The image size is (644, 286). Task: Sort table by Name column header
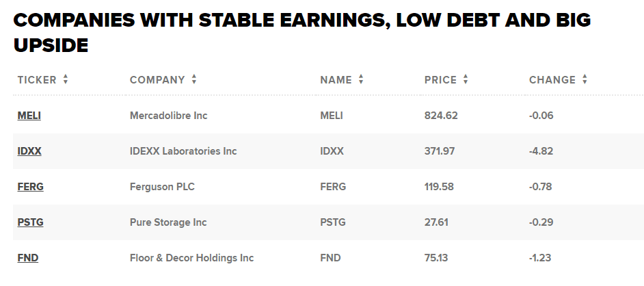(336, 79)
